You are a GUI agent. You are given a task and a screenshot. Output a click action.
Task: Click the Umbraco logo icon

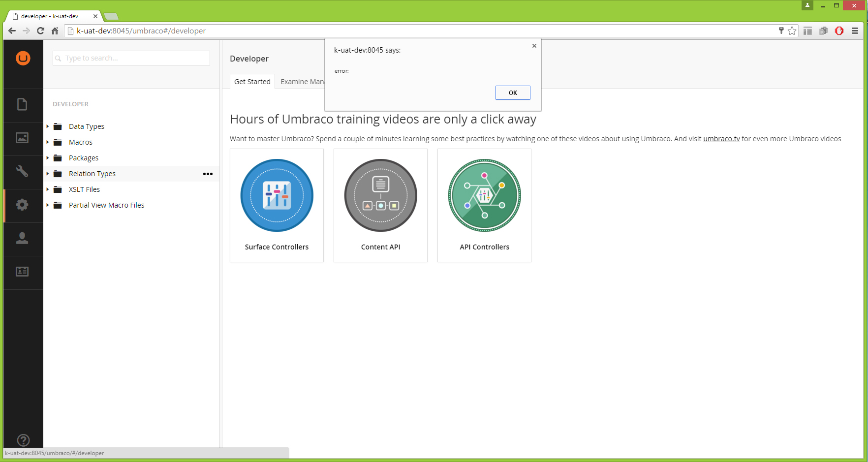click(x=23, y=58)
